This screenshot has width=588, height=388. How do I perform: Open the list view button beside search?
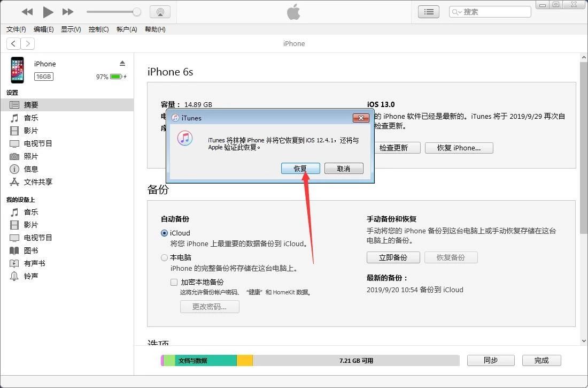tap(429, 12)
